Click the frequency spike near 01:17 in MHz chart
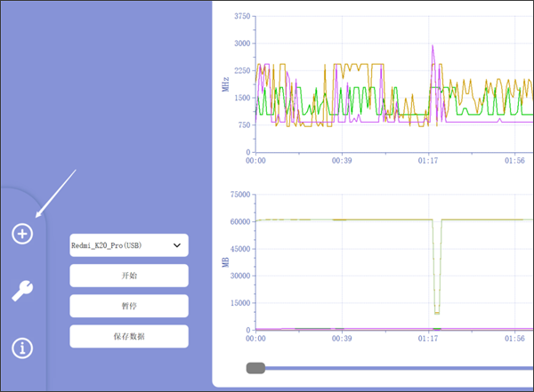This screenshot has height=392, width=534. click(x=433, y=48)
